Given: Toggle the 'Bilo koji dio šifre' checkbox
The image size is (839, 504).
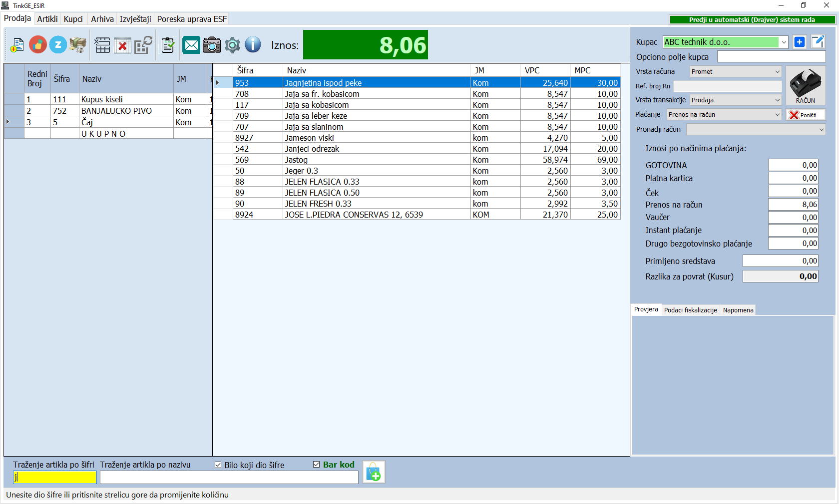Looking at the screenshot, I should point(218,465).
